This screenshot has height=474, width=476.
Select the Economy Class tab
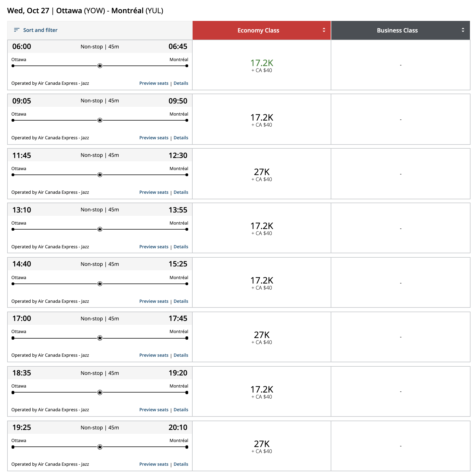(x=258, y=30)
